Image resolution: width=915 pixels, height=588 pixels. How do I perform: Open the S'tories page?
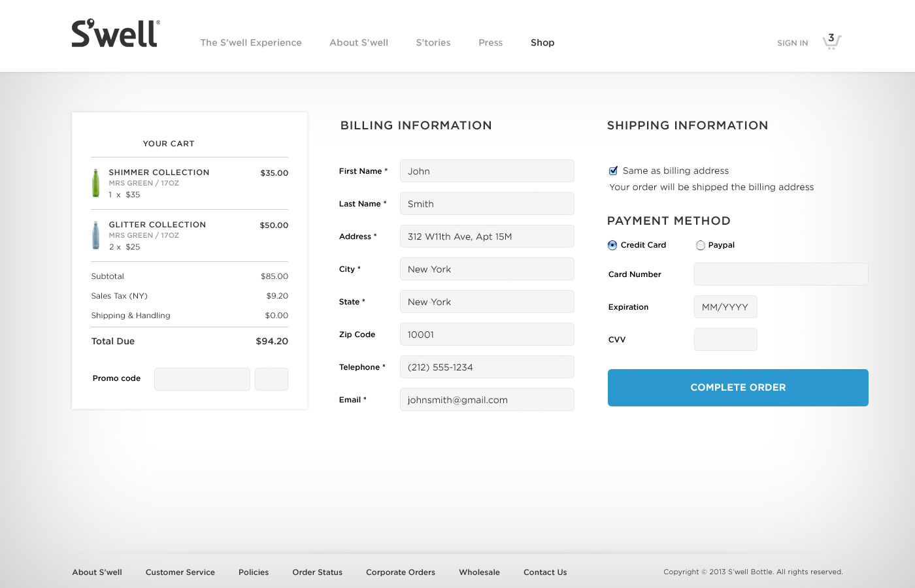[433, 42]
